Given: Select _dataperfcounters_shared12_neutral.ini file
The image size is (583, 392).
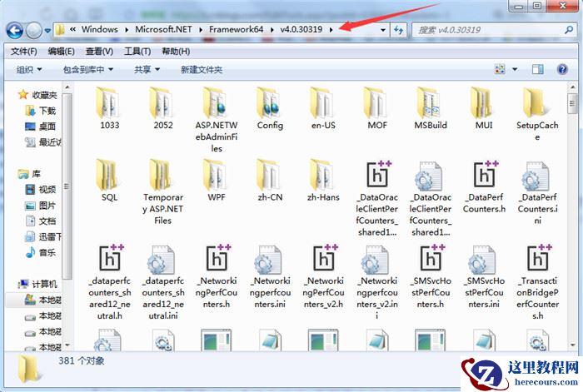Looking at the screenshot, I should [163, 282].
